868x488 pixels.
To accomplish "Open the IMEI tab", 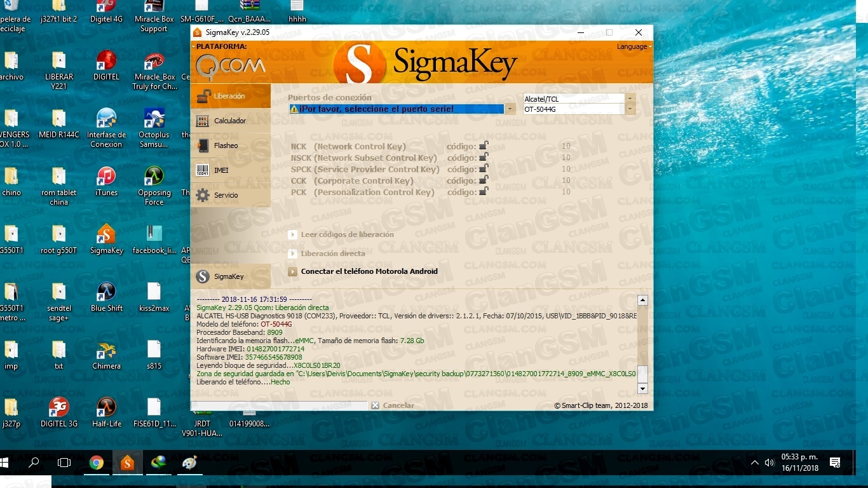I will [230, 170].
